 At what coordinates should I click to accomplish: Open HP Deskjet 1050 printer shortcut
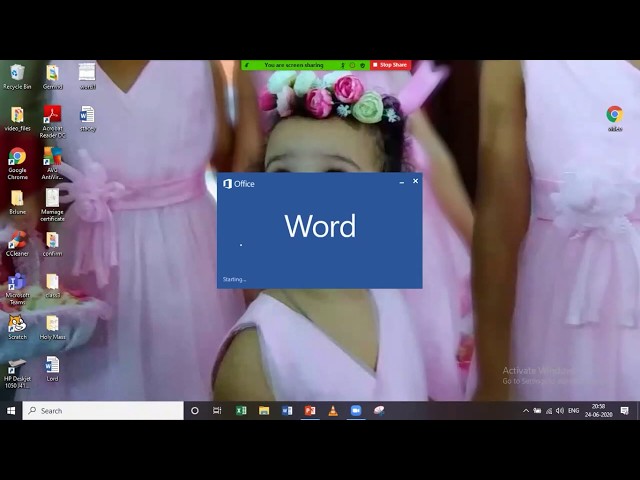[x=17, y=373]
